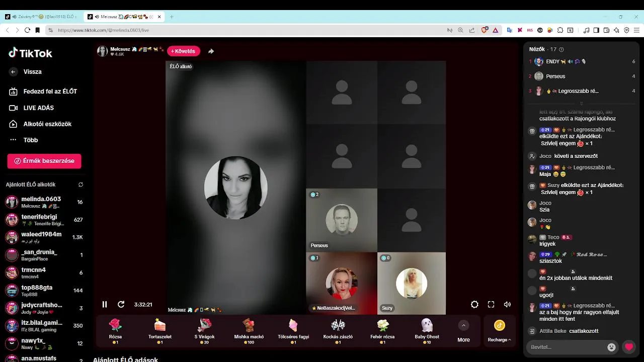Open top888gta live channel
This screenshot has height=362, width=644.
[44, 290]
